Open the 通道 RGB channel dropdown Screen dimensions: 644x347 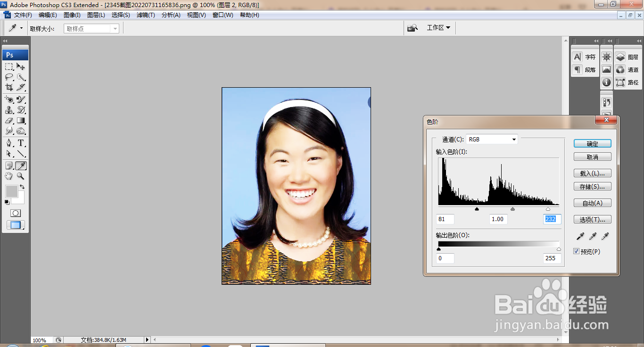pyautogui.click(x=492, y=139)
